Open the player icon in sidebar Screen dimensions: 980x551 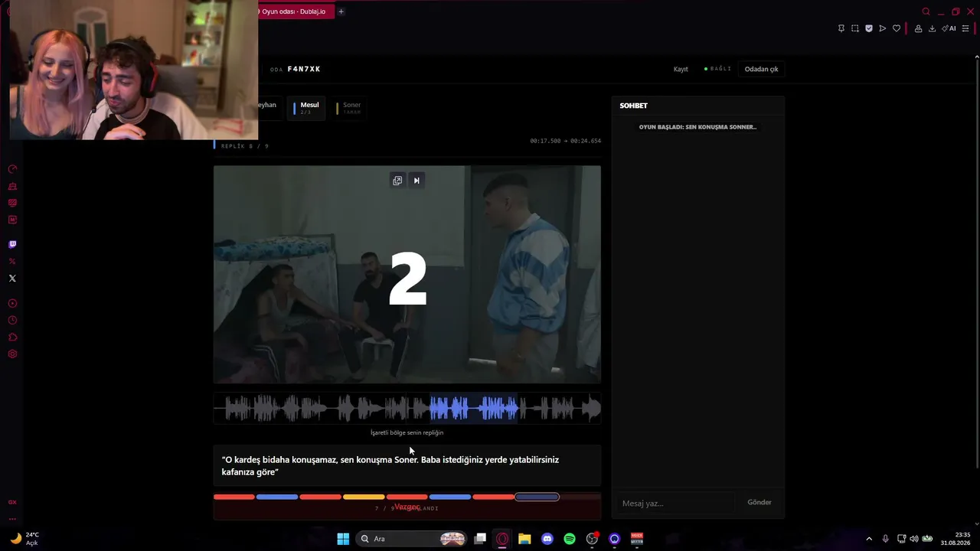(x=12, y=304)
